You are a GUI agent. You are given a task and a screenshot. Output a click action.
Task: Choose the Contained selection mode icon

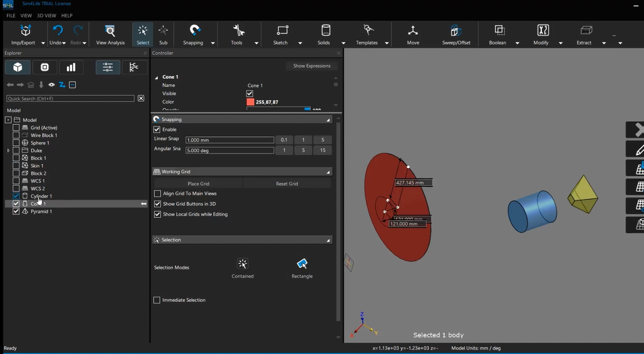click(242, 264)
